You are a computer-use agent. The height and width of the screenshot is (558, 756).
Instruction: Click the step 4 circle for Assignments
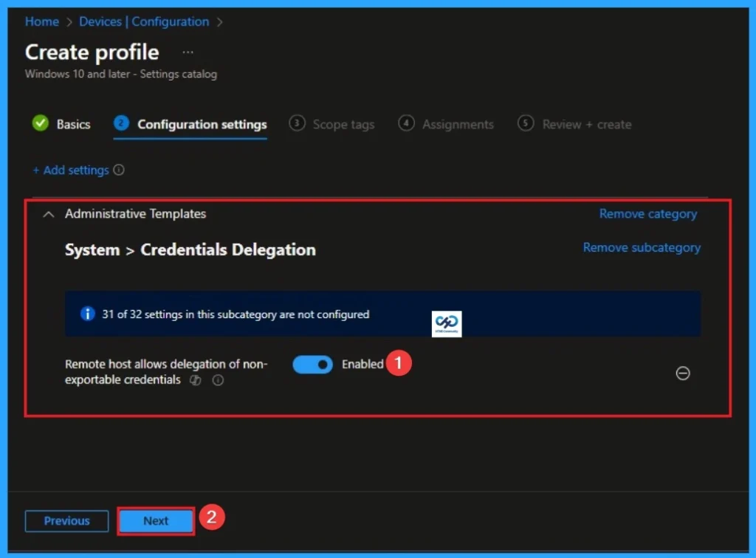(406, 123)
